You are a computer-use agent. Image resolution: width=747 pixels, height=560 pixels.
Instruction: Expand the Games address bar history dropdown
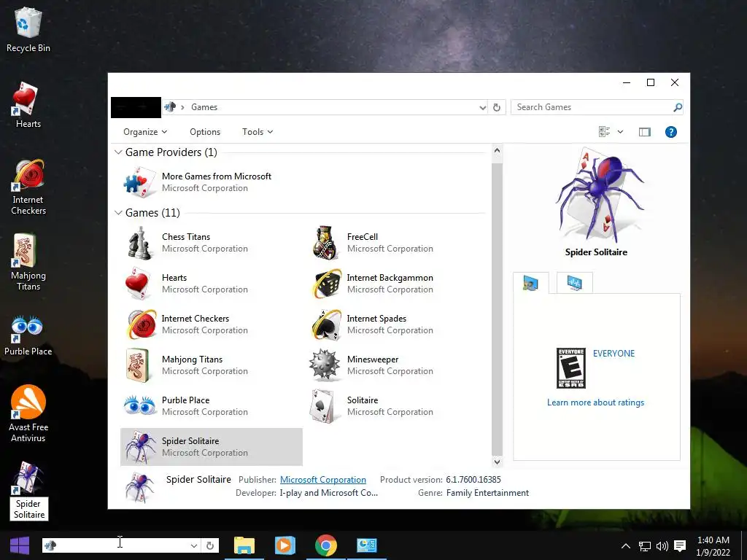[x=483, y=108]
